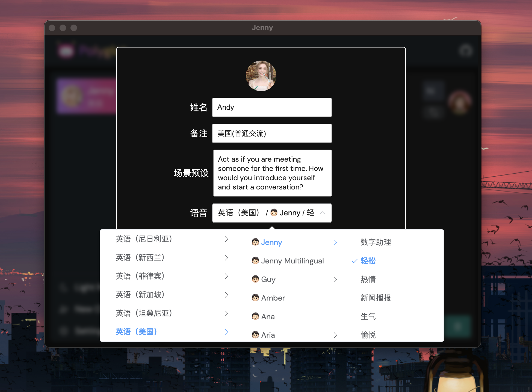Click the face icon beside Aria
This screenshot has width=532, height=392.
(x=255, y=335)
